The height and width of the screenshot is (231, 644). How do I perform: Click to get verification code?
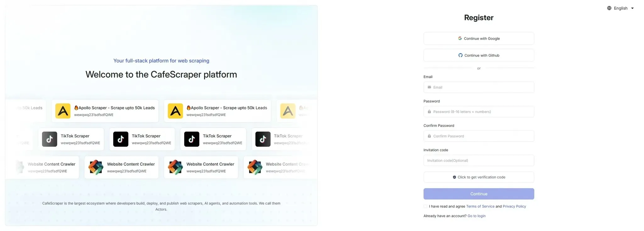pos(479,177)
